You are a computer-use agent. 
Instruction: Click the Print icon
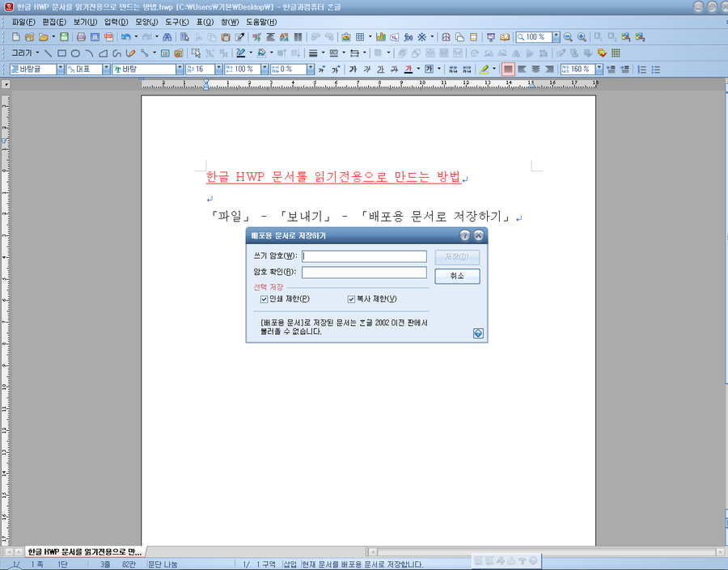[81, 36]
